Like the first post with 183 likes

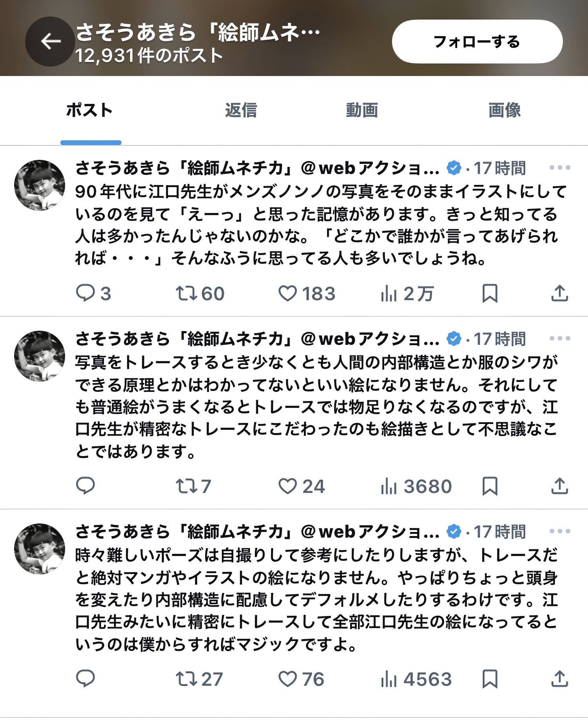(x=307, y=293)
